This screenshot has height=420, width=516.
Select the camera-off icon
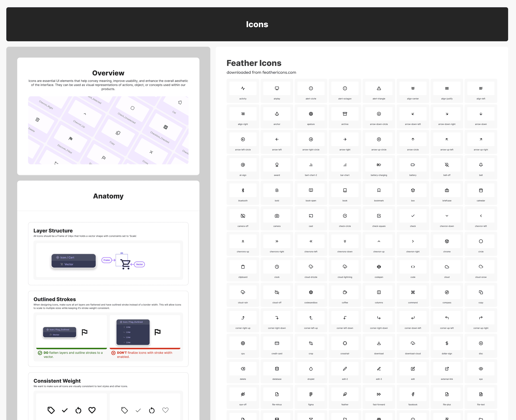pyautogui.click(x=243, y=216)
